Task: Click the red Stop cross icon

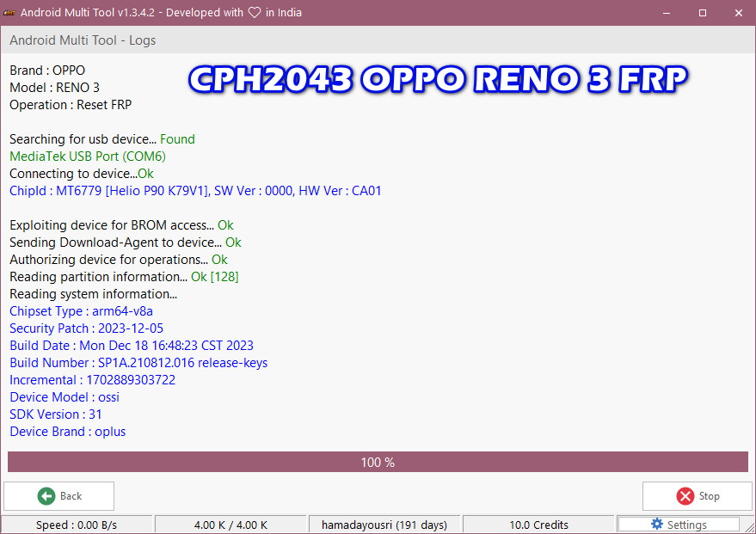Action: 685,496
